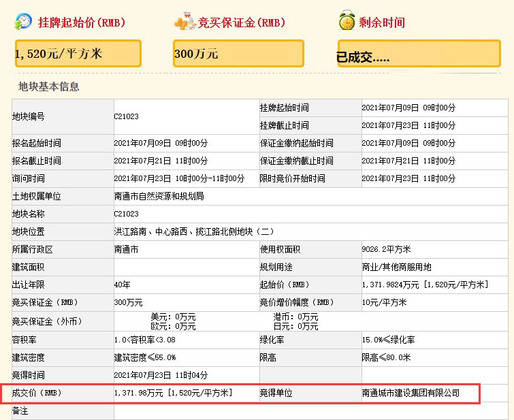Click the 成交价(RMB) row label
This screenshot has width=514, height=420.
(37, 393)
